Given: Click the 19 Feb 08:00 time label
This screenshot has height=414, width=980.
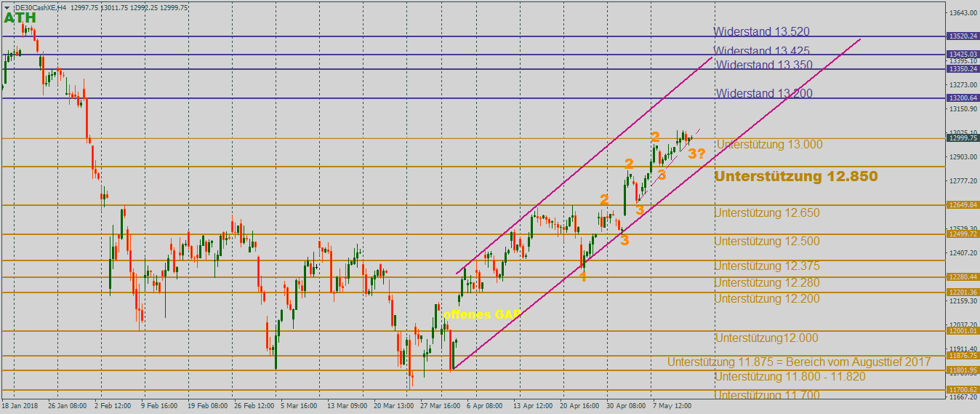Looking at the screenshot, I should [x=206, y=406].
